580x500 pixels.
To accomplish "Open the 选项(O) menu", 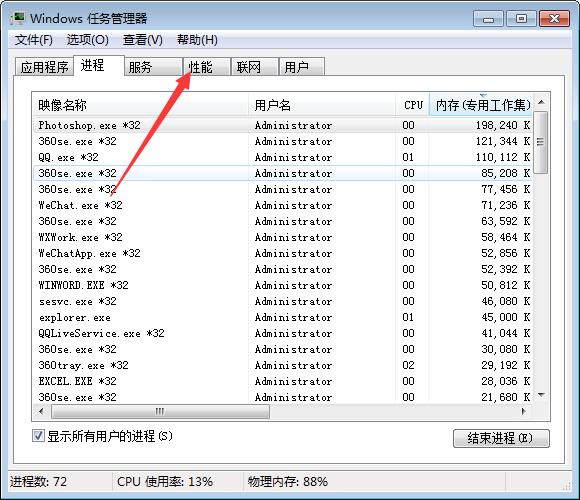I will click(88, 40).
